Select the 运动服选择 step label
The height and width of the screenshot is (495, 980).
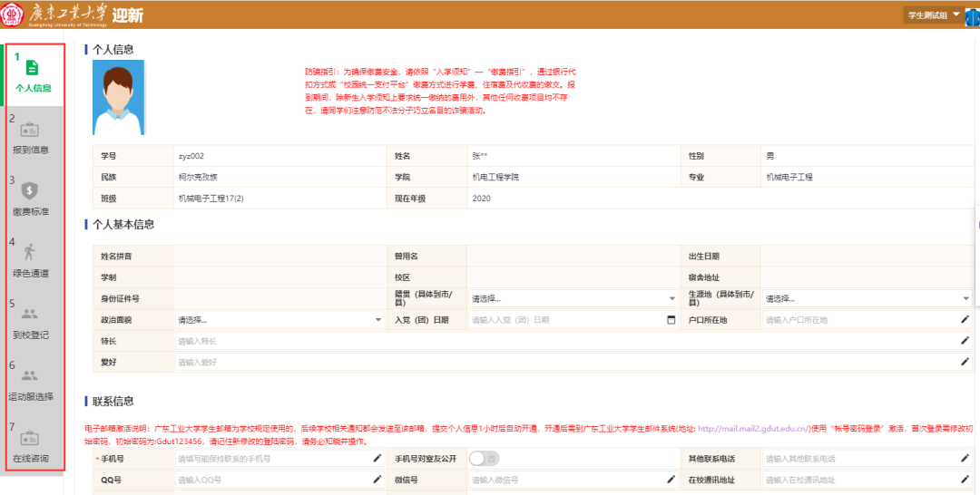[31, 396]
